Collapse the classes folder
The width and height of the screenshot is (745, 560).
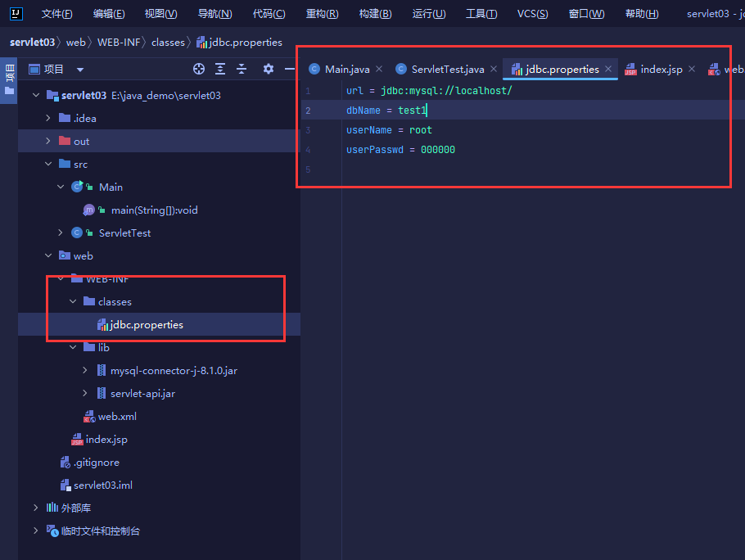point(73,301)
